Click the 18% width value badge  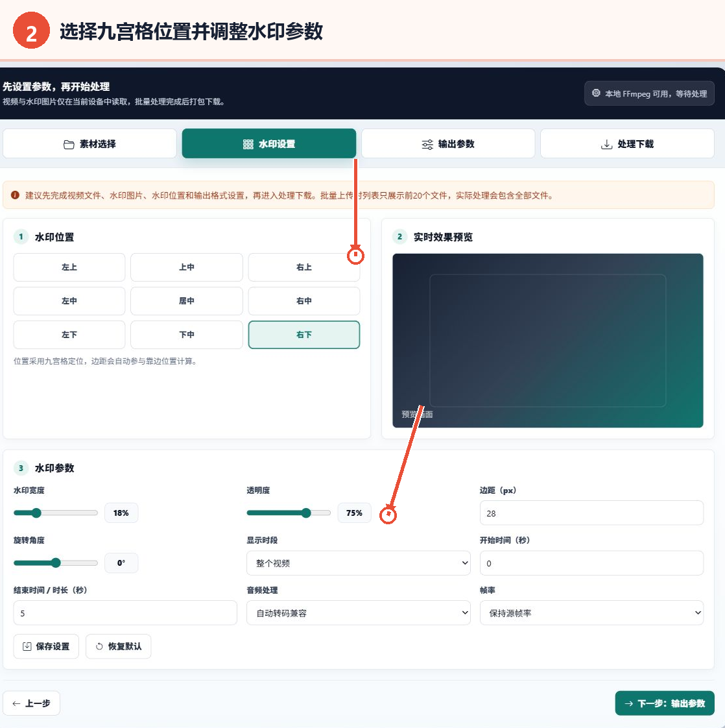(x=121, y=513)
